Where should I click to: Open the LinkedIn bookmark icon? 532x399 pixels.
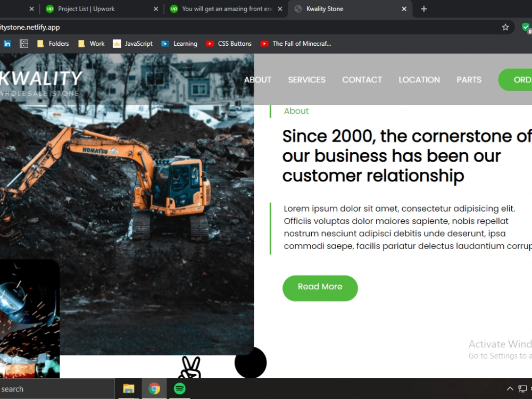click(7, 44)
